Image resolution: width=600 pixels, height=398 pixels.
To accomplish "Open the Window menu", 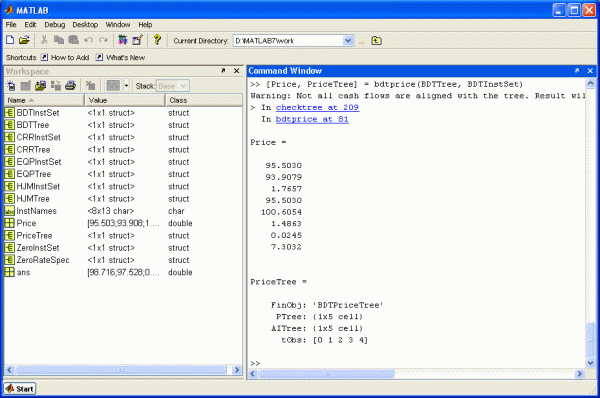I will click(x=118, y=25).
